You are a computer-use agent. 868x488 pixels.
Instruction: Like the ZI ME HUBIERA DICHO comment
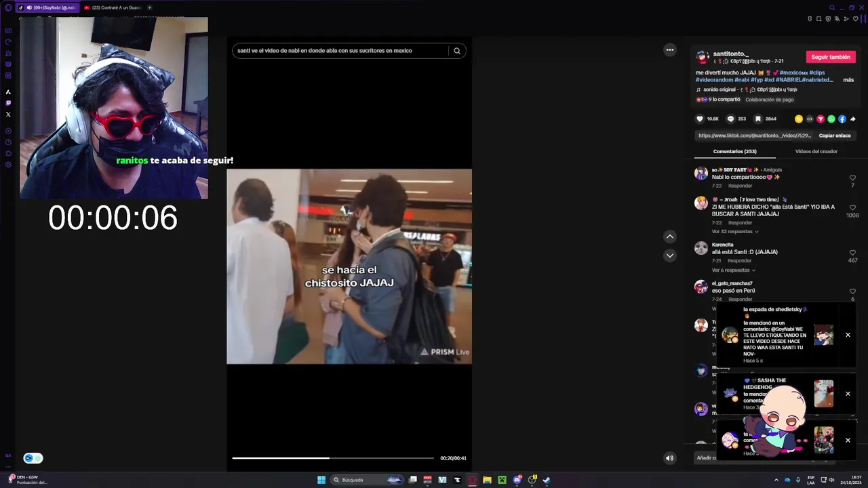tap(852, 208)
